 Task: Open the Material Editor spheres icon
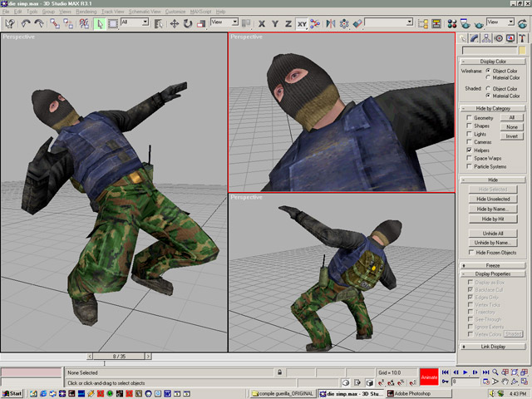click(x=452, y=24)
